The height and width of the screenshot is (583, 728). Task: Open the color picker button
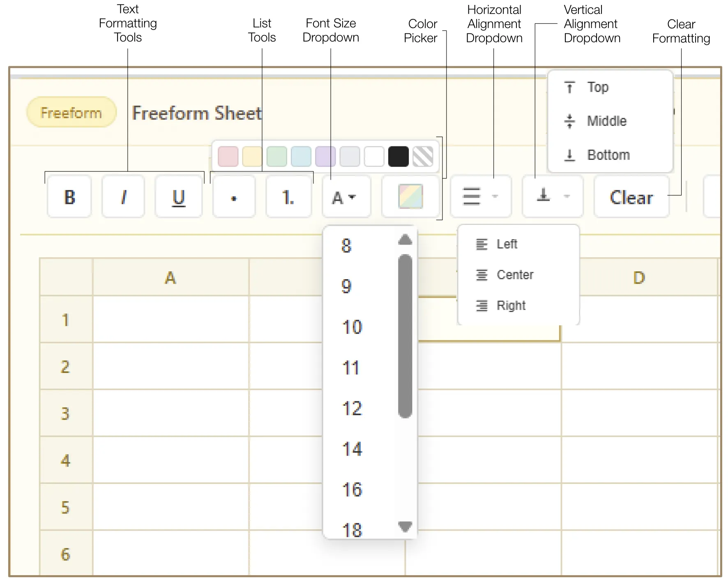(410, 197)
